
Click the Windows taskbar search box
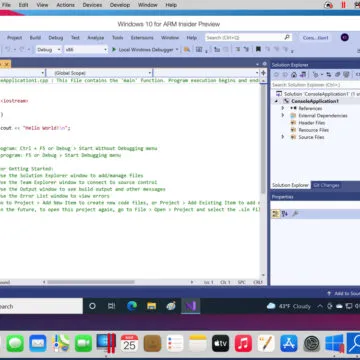tap(41, 306)
